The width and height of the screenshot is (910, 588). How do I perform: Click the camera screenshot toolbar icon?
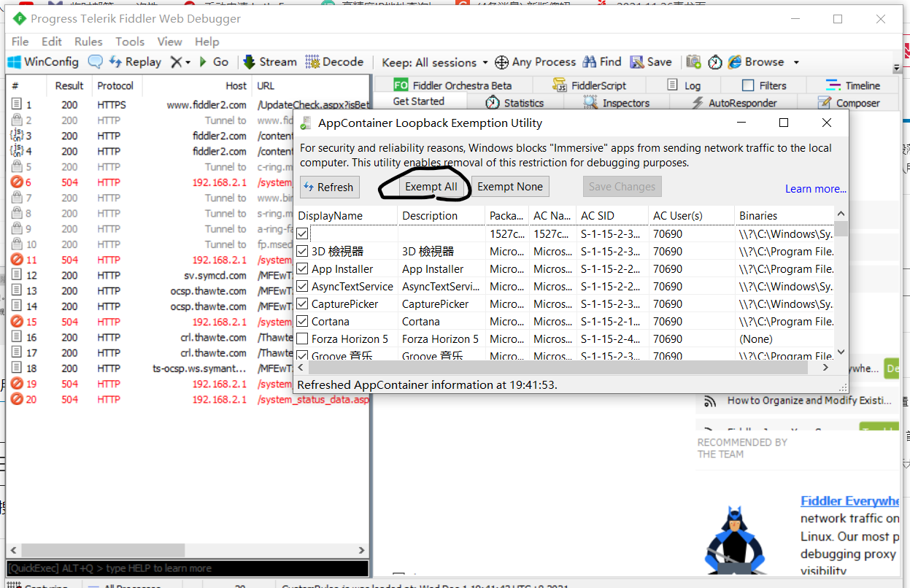[x=694, y=62]
